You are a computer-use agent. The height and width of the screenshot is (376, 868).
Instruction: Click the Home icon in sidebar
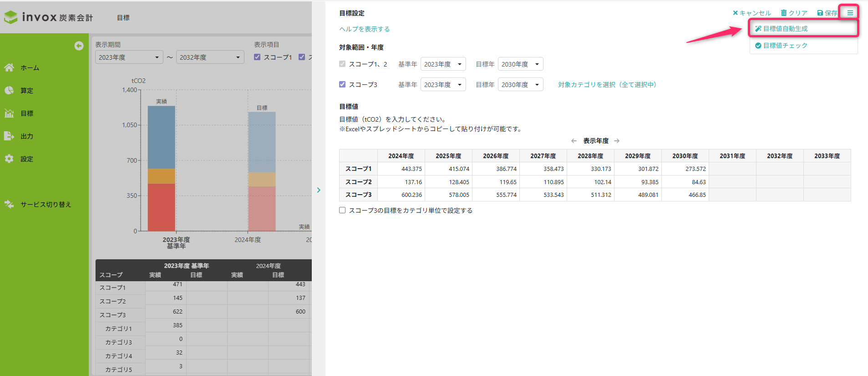point(9,67)
